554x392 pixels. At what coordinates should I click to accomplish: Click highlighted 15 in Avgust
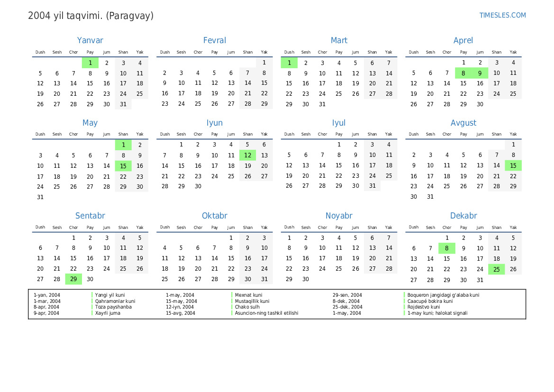[513, 166]
